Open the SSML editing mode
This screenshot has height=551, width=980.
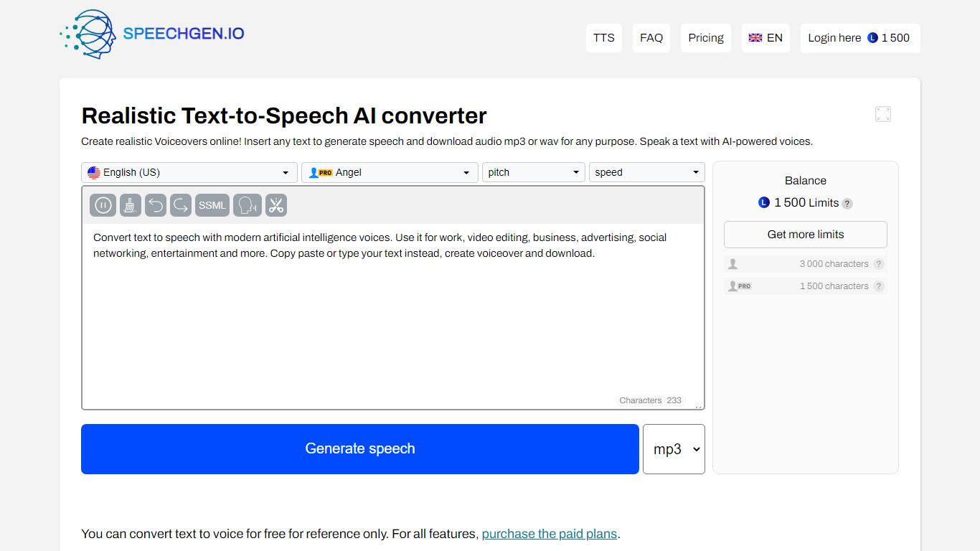(x=212, y=205)
